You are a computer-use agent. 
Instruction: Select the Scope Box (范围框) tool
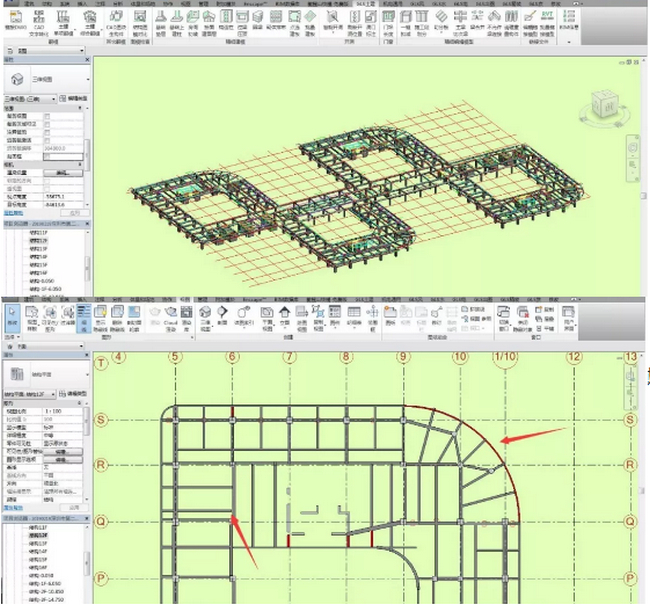373,318
